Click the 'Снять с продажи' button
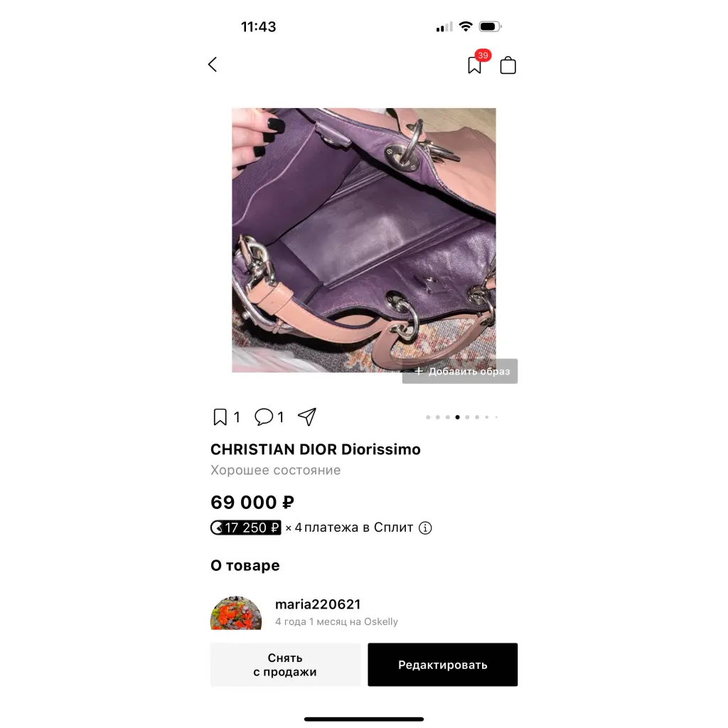Screen dimensions: 728x728 pyautogui.click(x=285, y=665)
